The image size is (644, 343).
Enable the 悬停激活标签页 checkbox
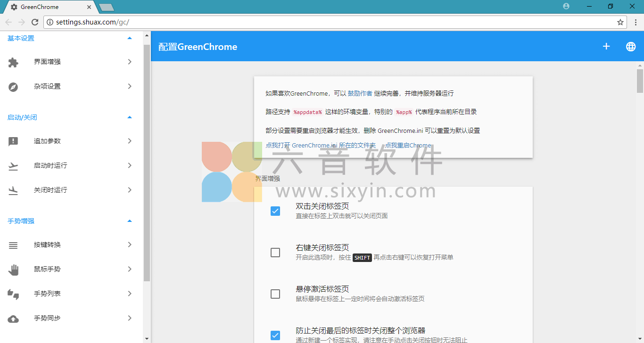pos(275,294)
